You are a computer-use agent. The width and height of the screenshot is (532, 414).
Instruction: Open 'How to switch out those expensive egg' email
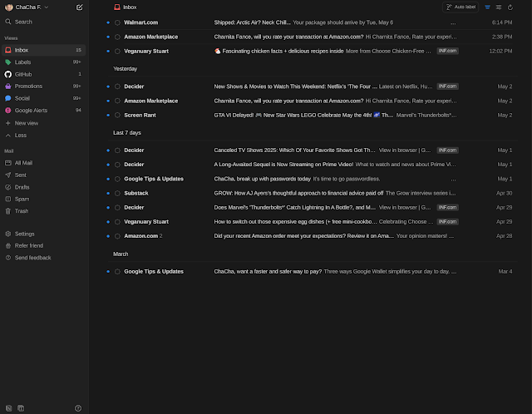[312, 222]
